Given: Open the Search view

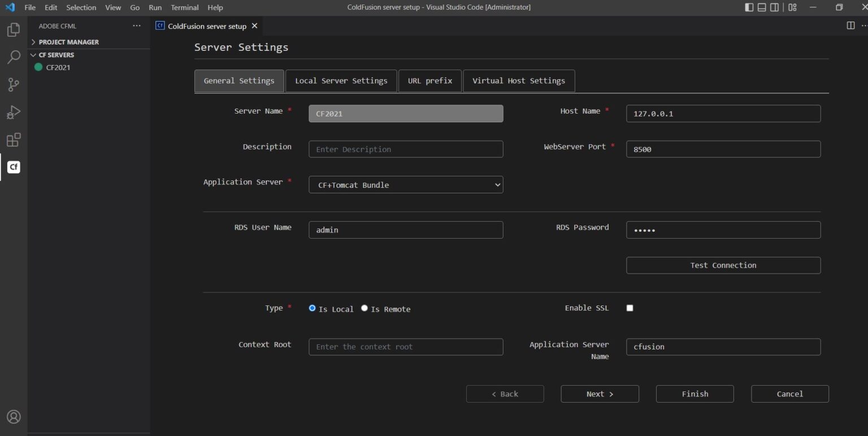Looking at the screenshot, I should tap(13, 57).
